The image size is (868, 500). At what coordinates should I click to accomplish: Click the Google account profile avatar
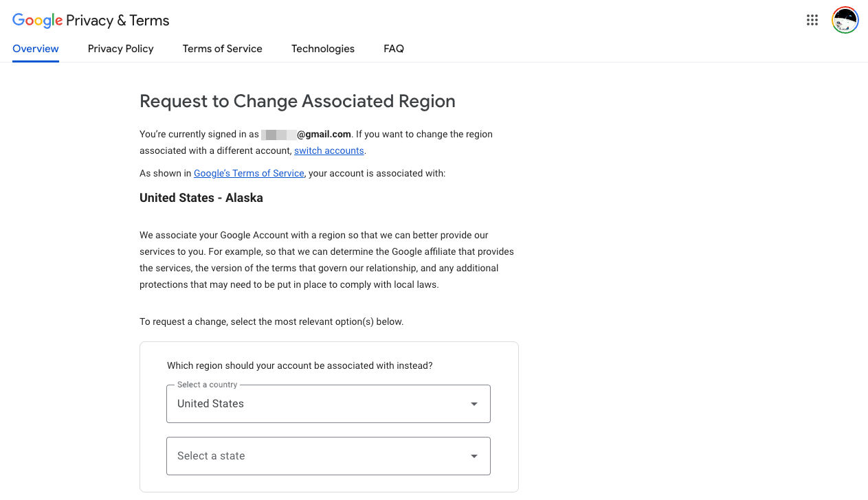[845, 21]
